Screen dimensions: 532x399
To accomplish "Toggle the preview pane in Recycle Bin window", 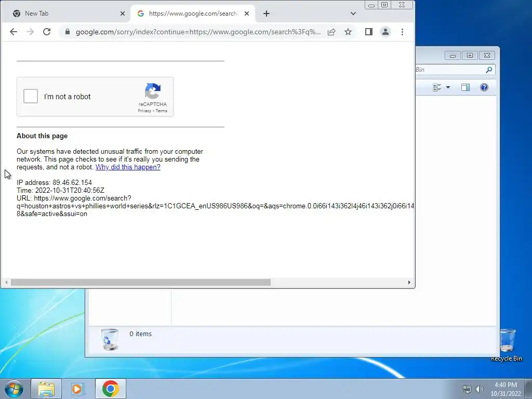I will click(x=465, y=87).
